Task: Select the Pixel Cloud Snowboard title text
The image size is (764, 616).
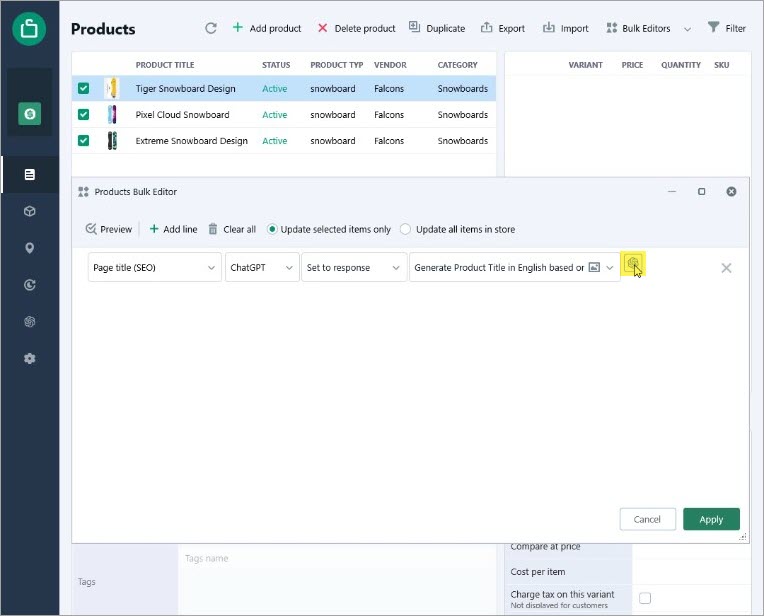Action: [182, 115]
